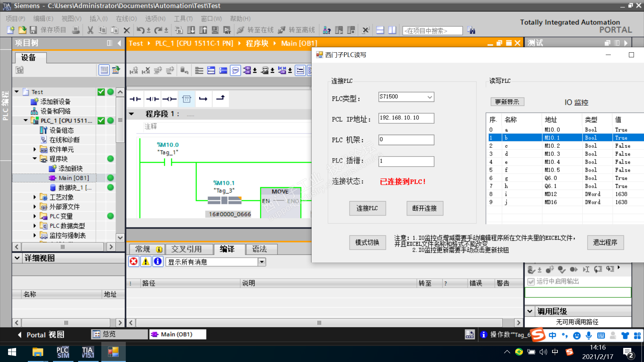Click the save project floppy icon

[33, 30]
